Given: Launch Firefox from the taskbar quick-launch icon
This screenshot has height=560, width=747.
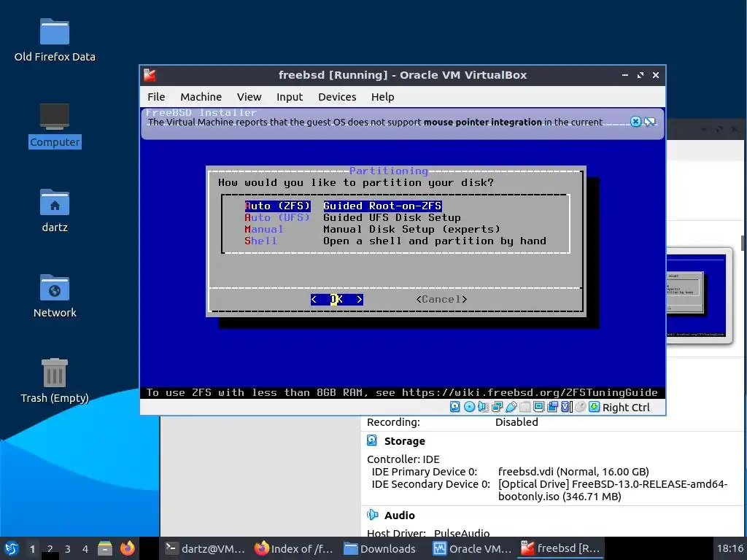Looking at the screenshot, I should tap(127, 548).
